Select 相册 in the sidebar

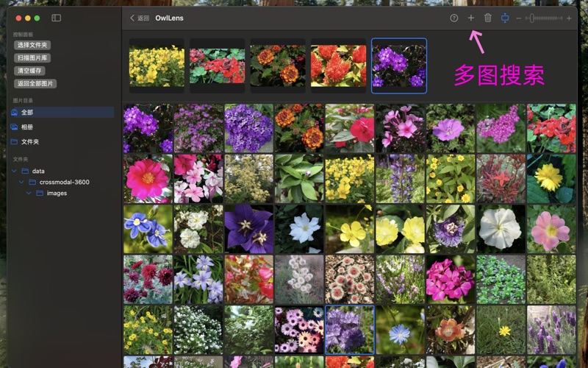[27, 127]
